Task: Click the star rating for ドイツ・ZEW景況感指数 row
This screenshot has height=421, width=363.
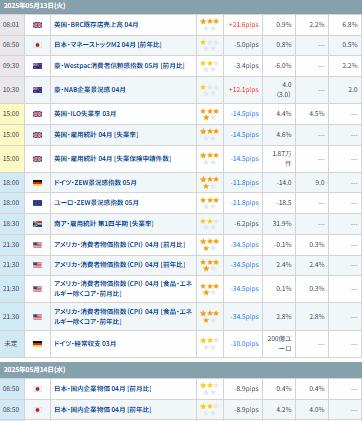Action: [209, 183]
